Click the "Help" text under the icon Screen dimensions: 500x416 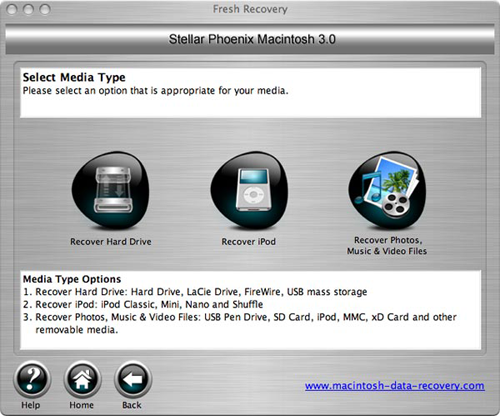31,405
